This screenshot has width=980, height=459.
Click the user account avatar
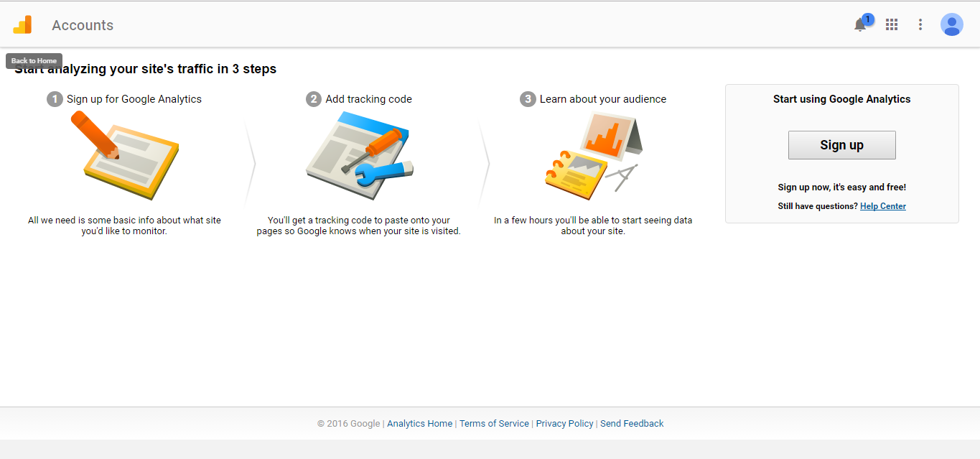(952, 24)
